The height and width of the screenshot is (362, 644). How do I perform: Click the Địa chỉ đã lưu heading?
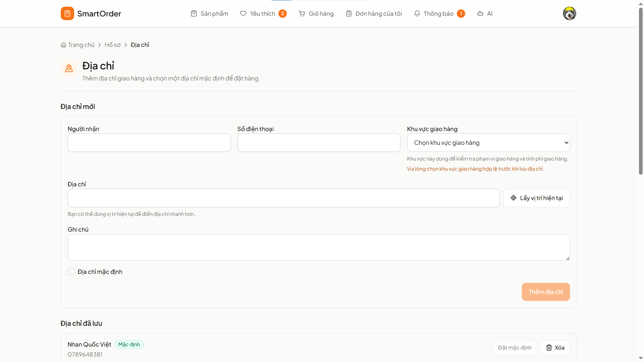coord(81,323)
